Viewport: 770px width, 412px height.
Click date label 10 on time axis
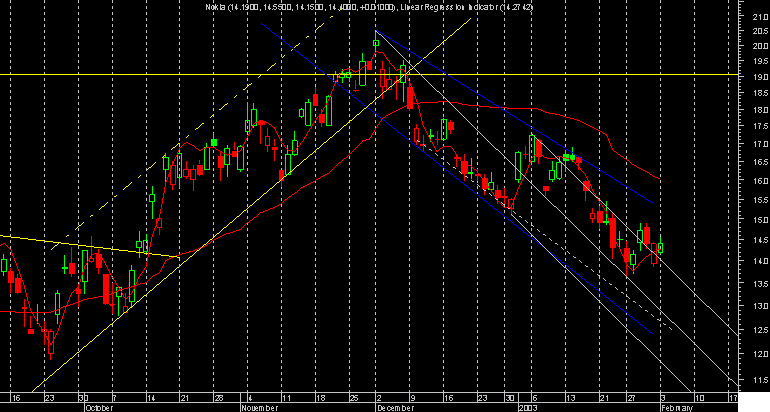point(699,398)
